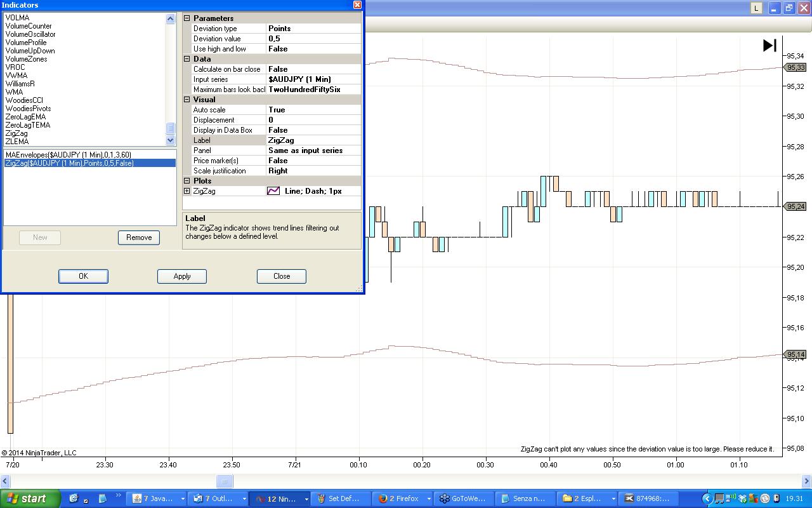812x508 pixels.
Task: Click the indicator list scroll-up arrow
Action: tap(170, 19)
